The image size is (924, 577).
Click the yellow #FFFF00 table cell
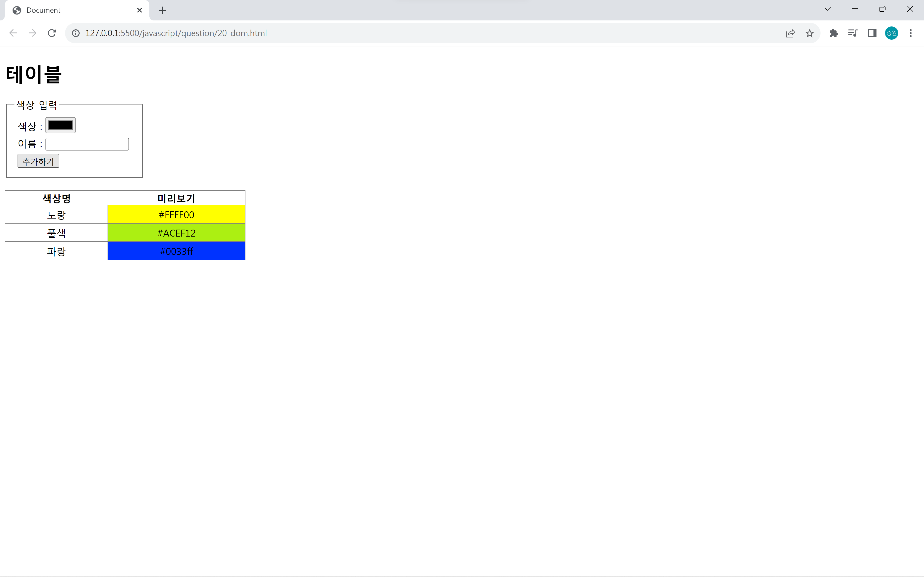pos(176,214)
